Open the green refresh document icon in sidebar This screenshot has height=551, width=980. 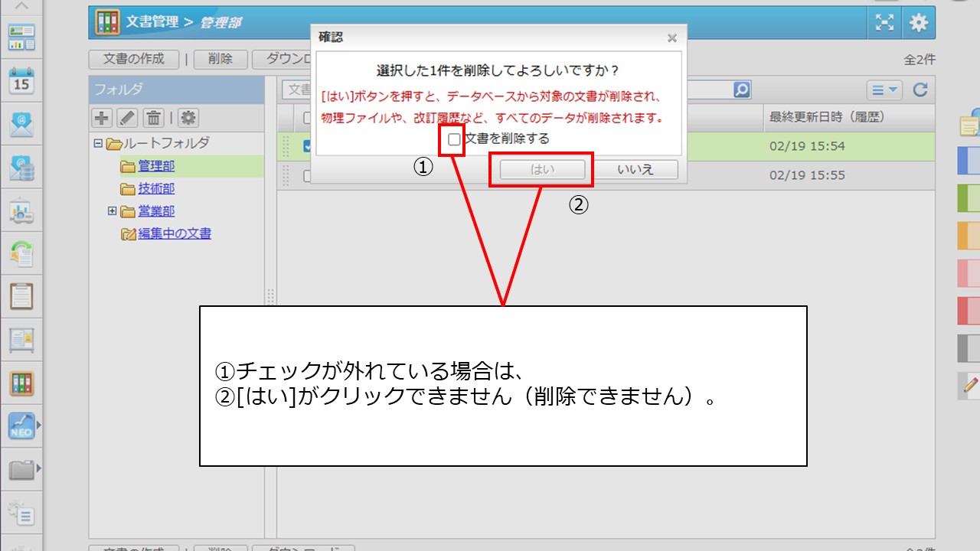point(21,254)
